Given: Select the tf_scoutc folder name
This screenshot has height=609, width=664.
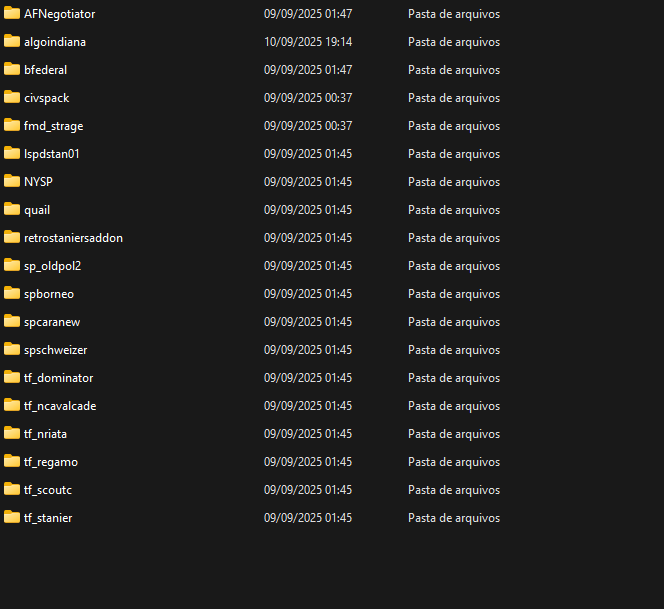Looking at the screenshot, I should [48, 490].
